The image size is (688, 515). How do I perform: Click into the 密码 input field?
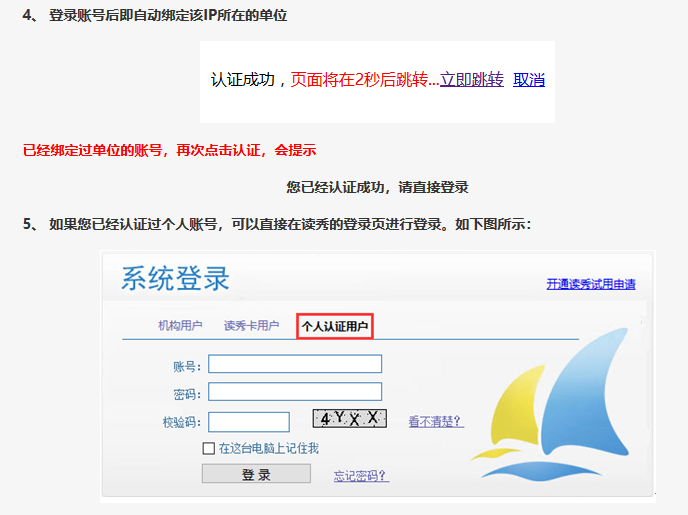295,392
